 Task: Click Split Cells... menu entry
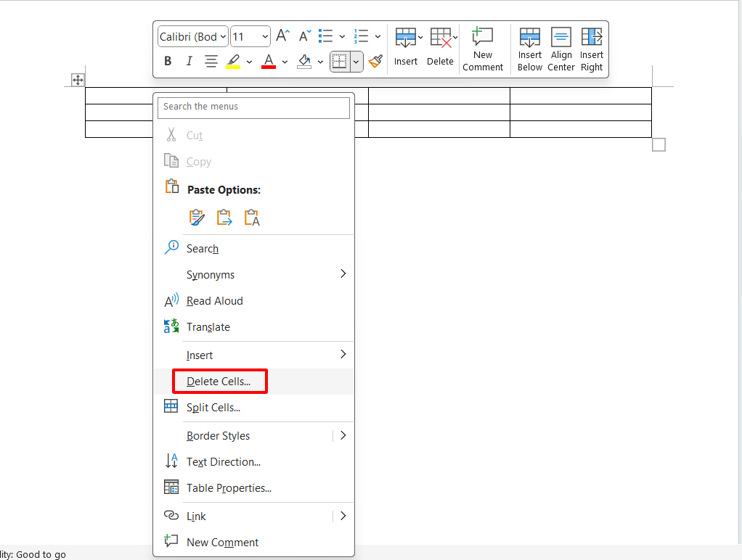213,408
